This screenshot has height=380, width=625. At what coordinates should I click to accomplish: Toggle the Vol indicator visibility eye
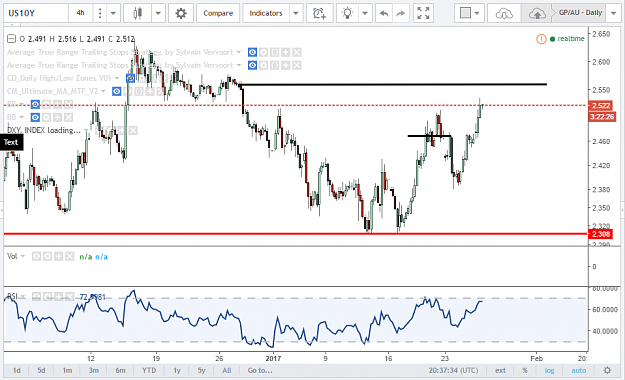tap(36, 256)
